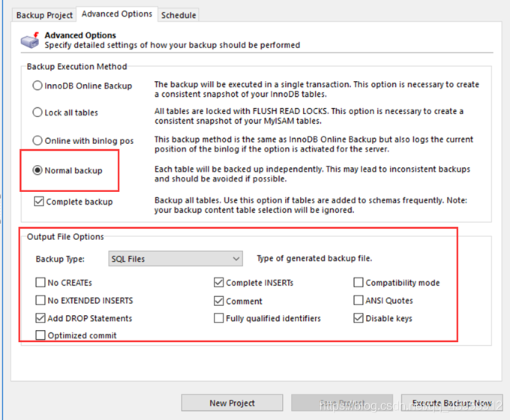Click the 'Specify detailed settings' subtitle text
Image resolution: width=510 pixels, height=420 pixels.
(x=172, y=45)
